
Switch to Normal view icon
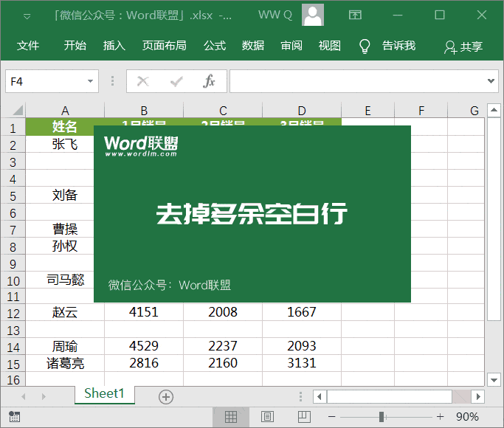pyautogui.click(x=231, y=417)
